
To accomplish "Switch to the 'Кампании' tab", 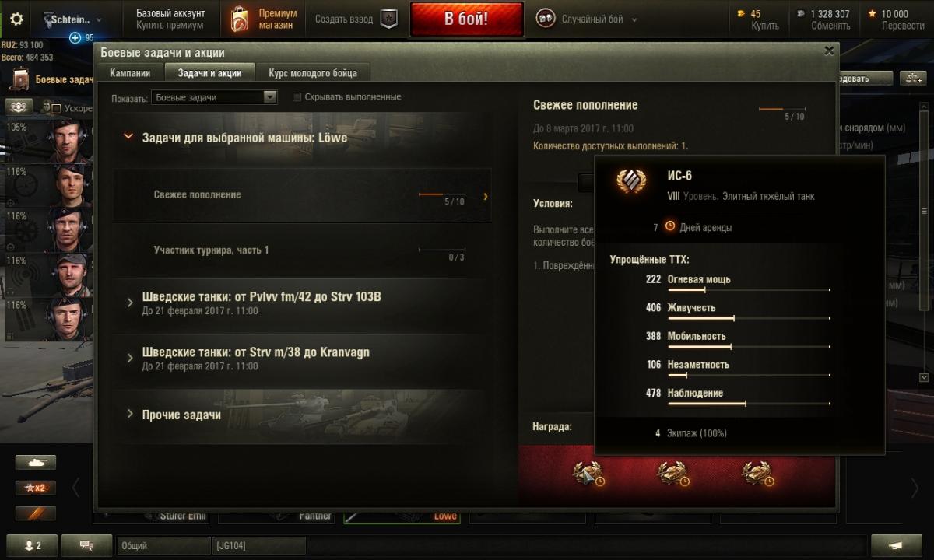I will point(130,73).
